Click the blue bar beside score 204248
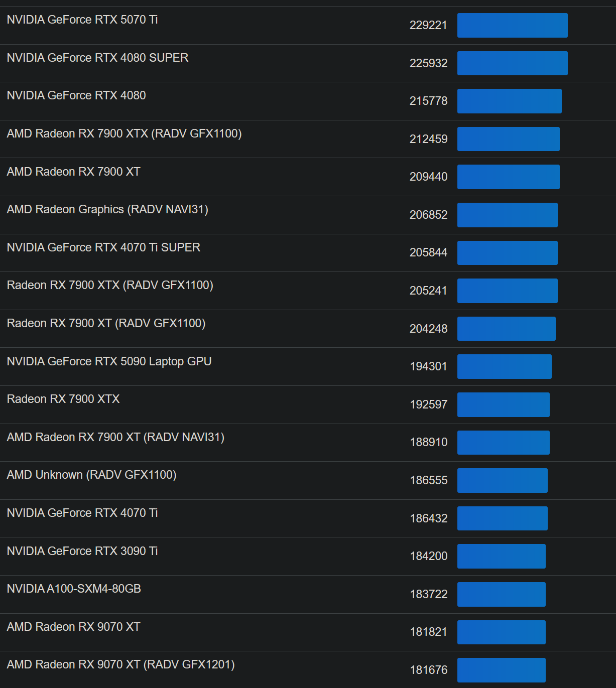The image size is (616, 688). [x=507, y=329]
